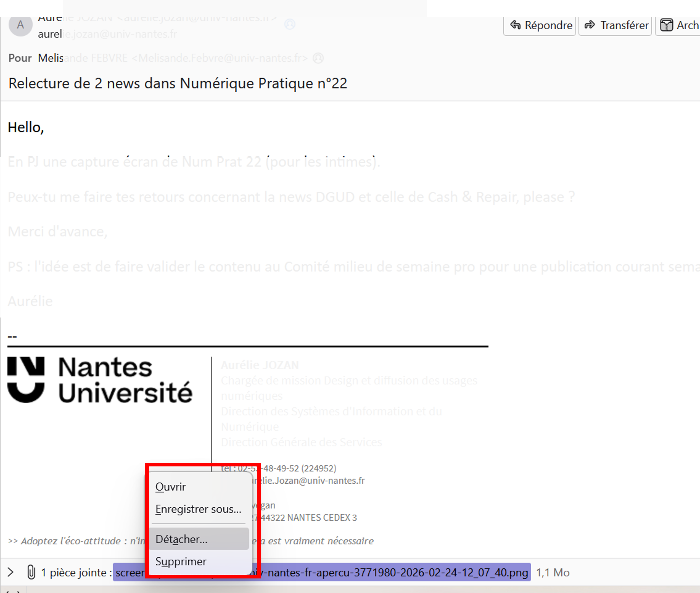Screen dimensions: 700x593
Task: Reply using the Répondre button
Action: pos(540,25)
